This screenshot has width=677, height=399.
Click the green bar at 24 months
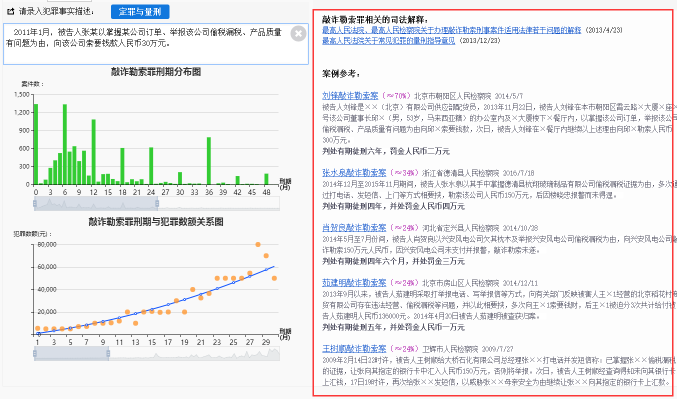coord(151,166)
